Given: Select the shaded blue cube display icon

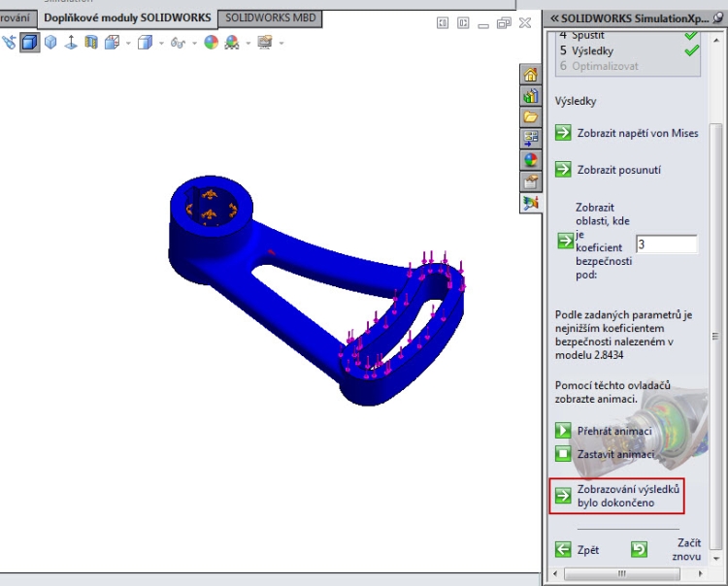Looking at the screenshot, I should click(x=30, y=43).
